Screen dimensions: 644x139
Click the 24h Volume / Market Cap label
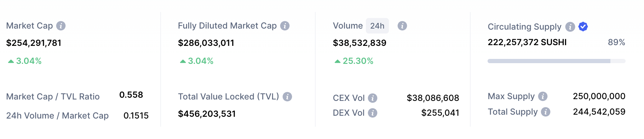pyautogui.click(x=57, y=116)
